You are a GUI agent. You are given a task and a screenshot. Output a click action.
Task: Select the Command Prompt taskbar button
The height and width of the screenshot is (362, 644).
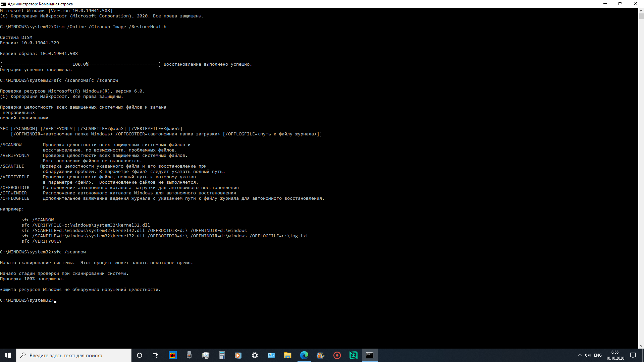pyautogui.click(x=370, y=355)
